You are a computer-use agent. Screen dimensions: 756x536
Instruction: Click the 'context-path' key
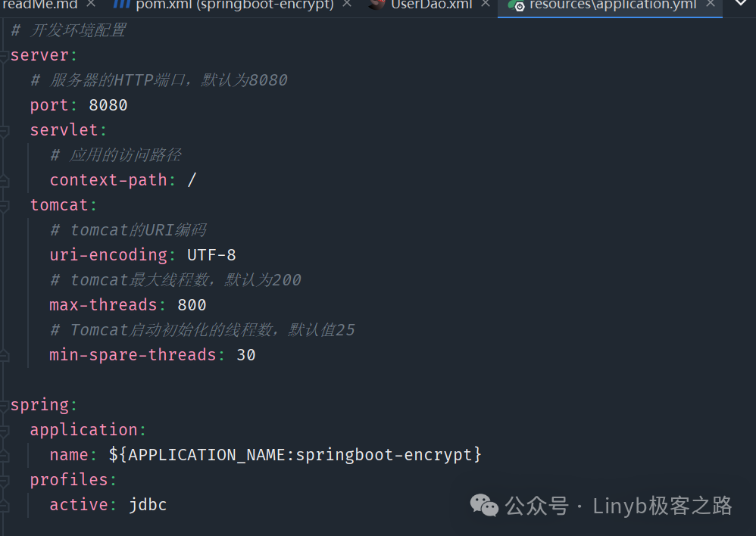[108, 180]
